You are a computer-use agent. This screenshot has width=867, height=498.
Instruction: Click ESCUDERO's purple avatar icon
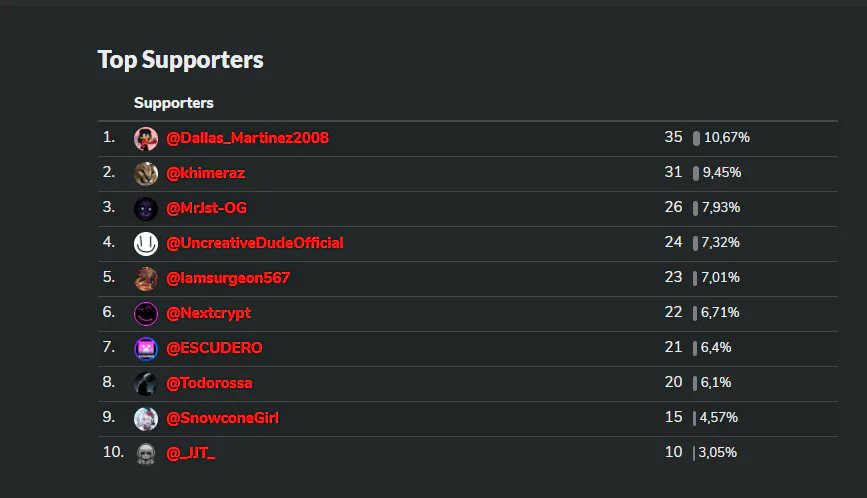click(x=146, y=348)
